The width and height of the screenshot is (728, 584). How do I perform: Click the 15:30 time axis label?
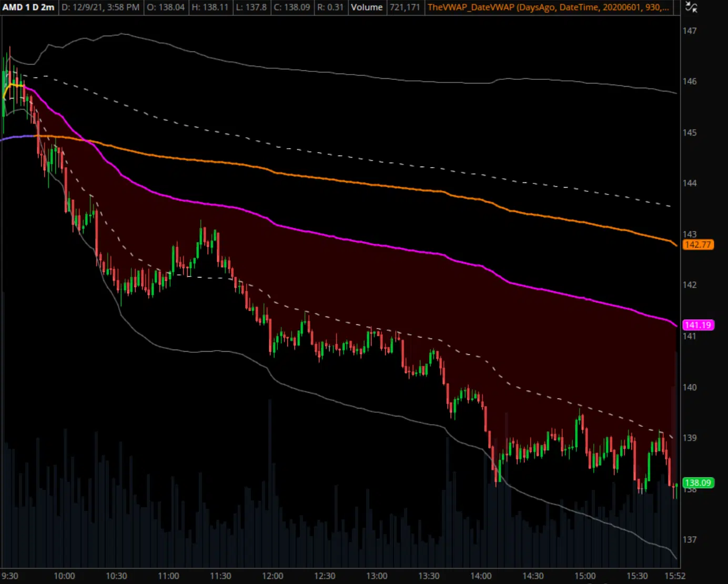point(637,576)
